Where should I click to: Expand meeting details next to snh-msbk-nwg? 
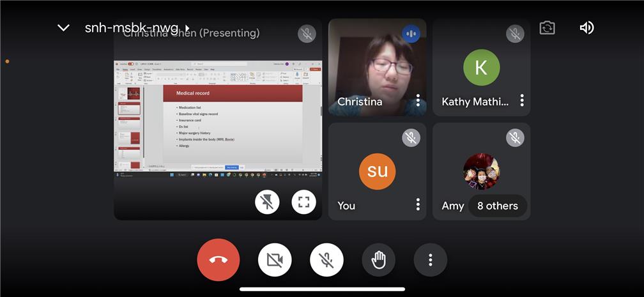click(187, 28)
